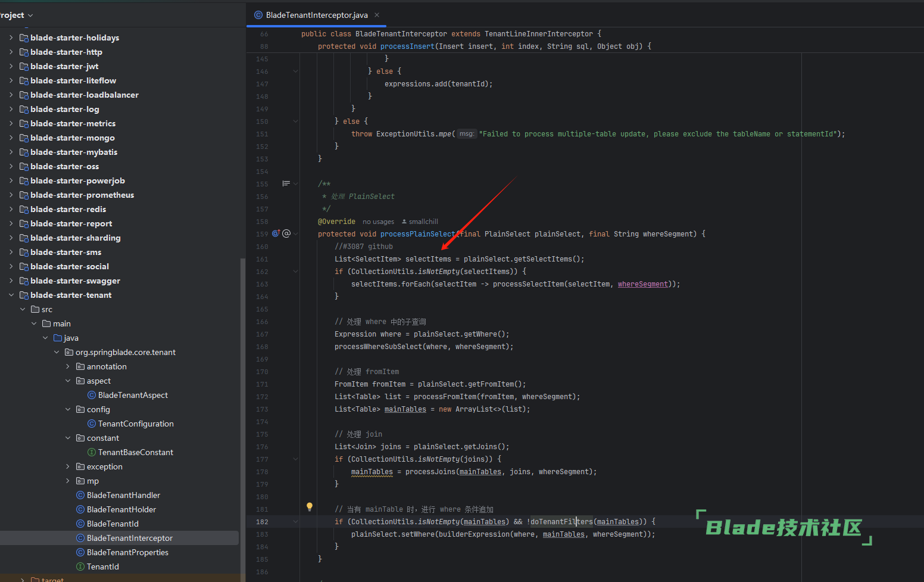This screenshot has width=924, height=582.
Task: Click the module folder icon of blade-starter-tenant
Action: [24, 295]
